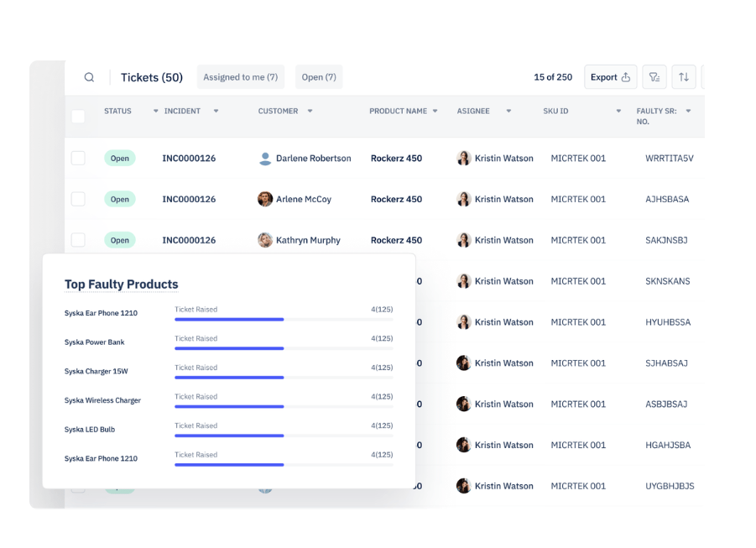Click Kristin Watson avatar in ASBJBSAJ row

coord(464,404)
